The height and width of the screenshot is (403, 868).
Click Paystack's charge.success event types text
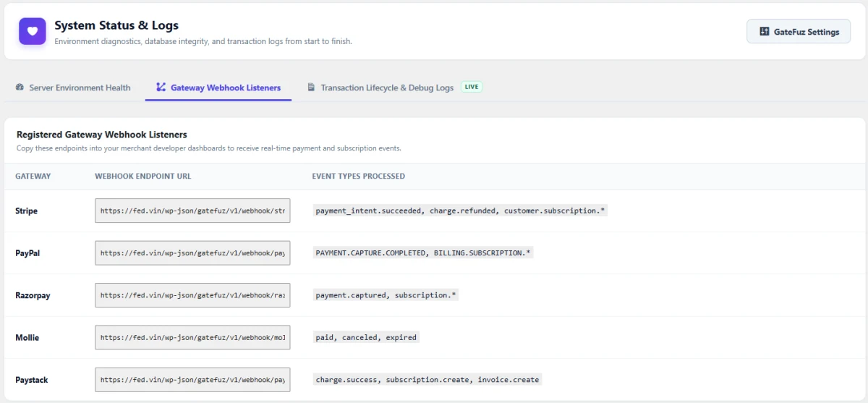tap(427, 379)
